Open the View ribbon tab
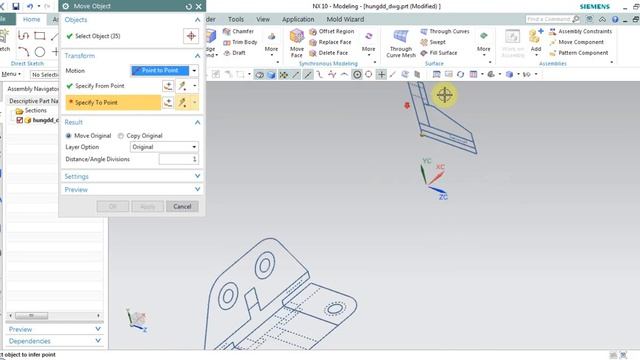Viewport: 640px width, 360px height. (263, 19)
